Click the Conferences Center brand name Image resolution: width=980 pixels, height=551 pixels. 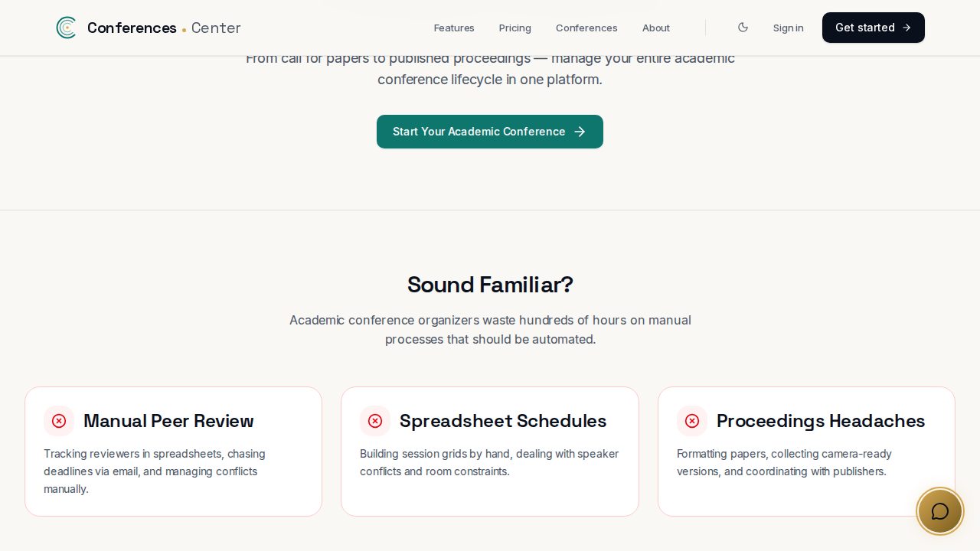tap(164, 28)
